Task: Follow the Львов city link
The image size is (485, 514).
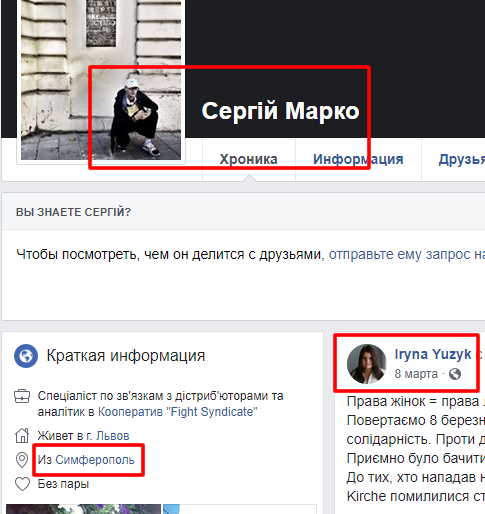Action: coord(113,436)
